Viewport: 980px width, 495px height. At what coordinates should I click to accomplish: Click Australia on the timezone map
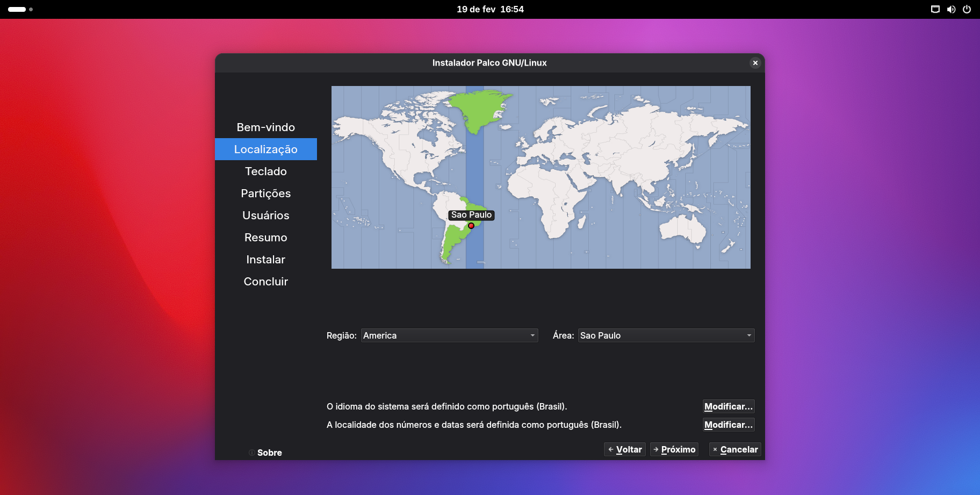click(x=681, y=229)
